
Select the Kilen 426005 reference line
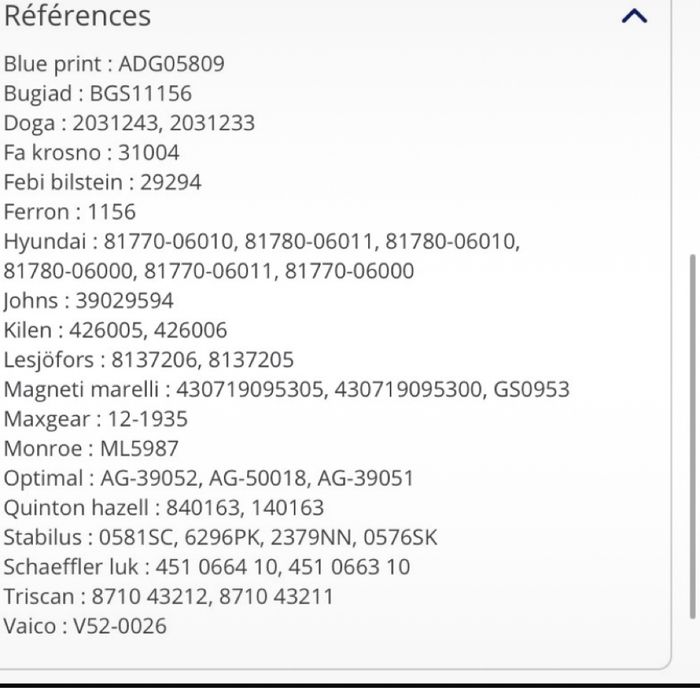coord(115,330)
